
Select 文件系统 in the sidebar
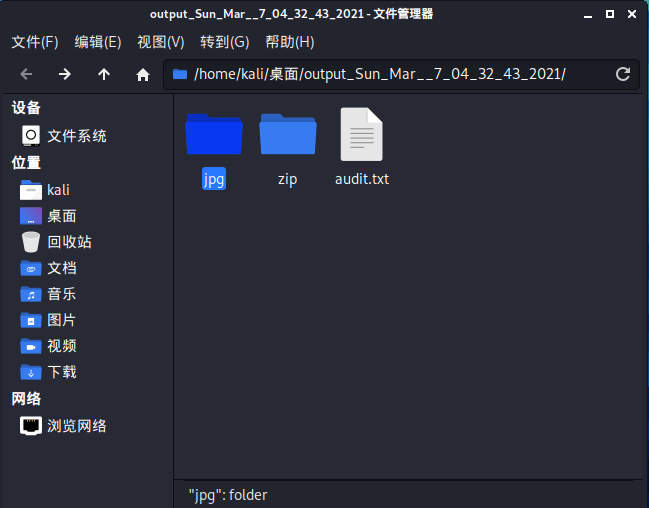[76, 135]
